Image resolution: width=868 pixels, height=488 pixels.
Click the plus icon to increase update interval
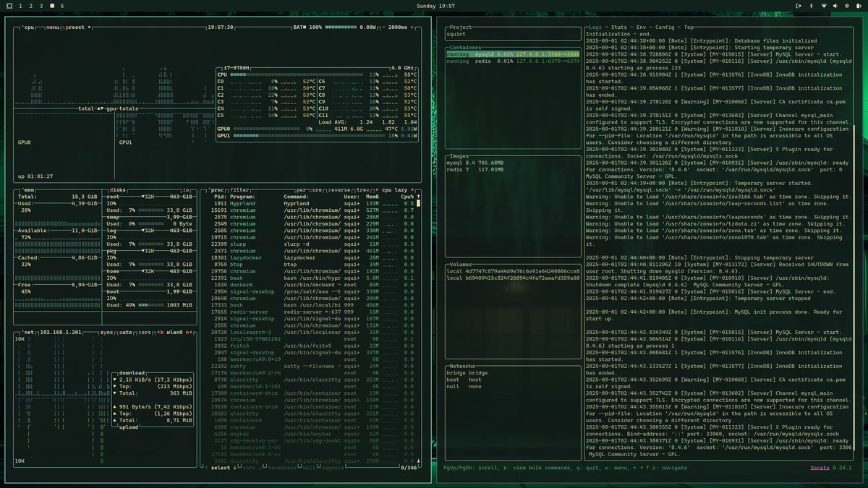coord(412,27)
